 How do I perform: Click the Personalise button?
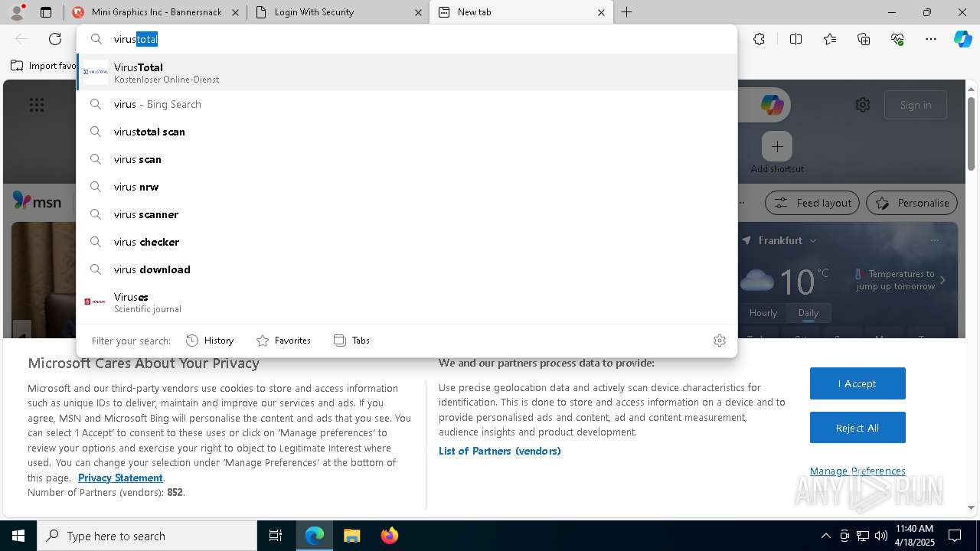click(912, 203)
